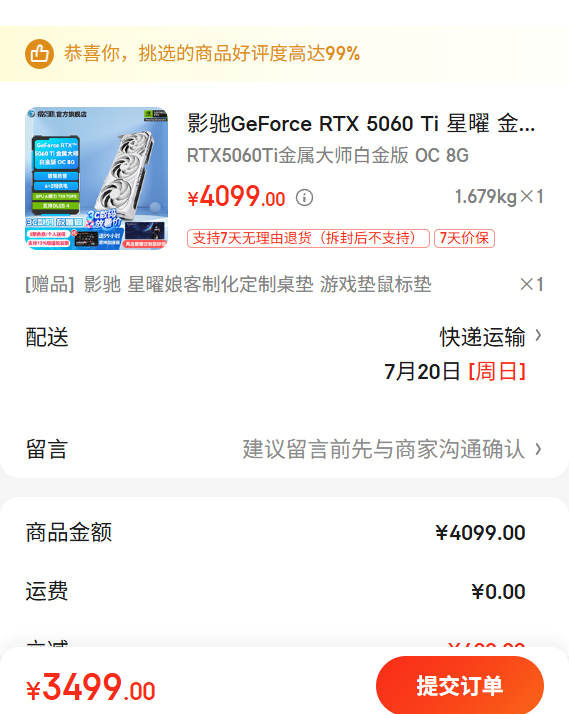Select spec text RTX5060Ti金属大师白金版 OC 8G
This screenshot has height=714, width=569.
click(328, 156)
